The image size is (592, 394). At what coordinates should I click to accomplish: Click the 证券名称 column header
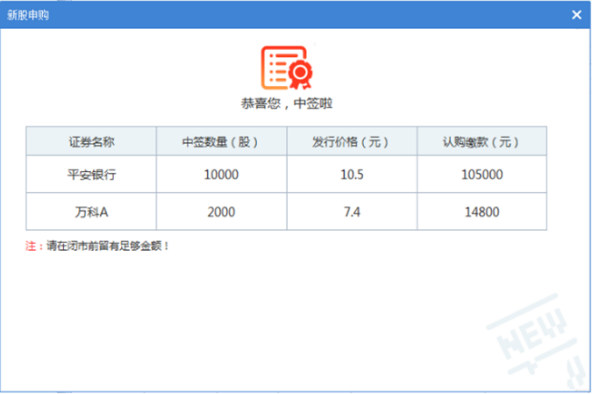[x=91, y=142]
